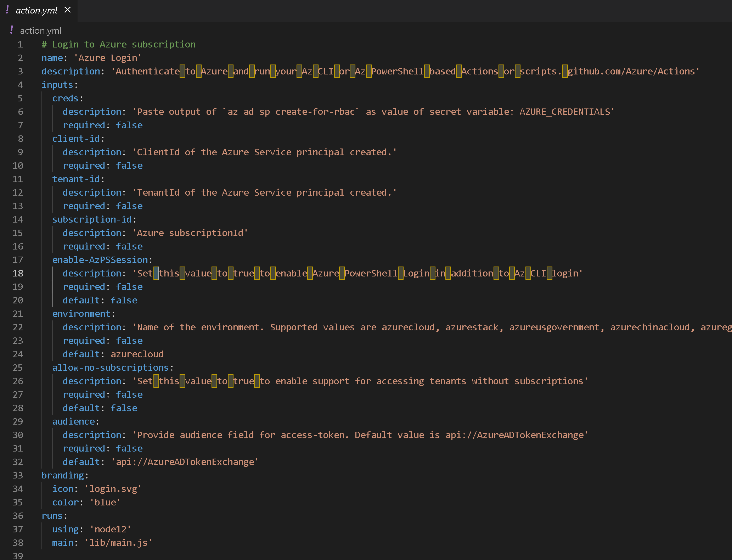Image resolution: width=732 pixels, height=560 pixels.
Task: Click the 'azurecloud' default value
Action: (x=137, y=354)
